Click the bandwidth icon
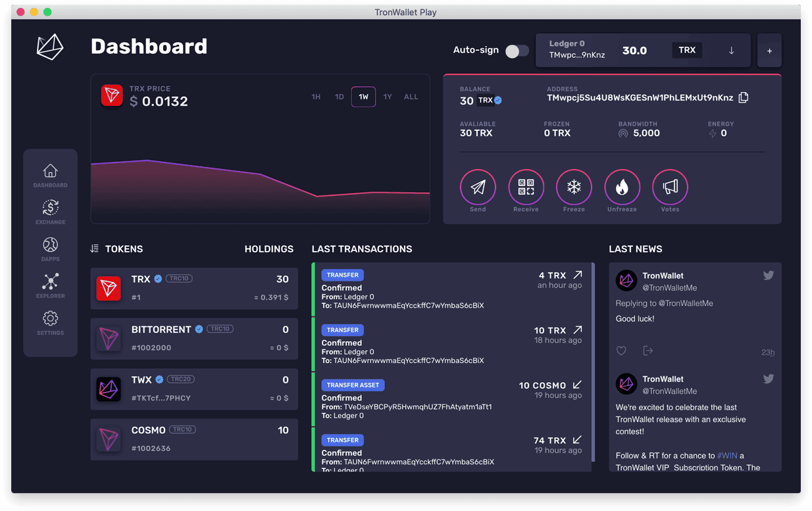This screenshot has width=812, height=511. (622, 134)
